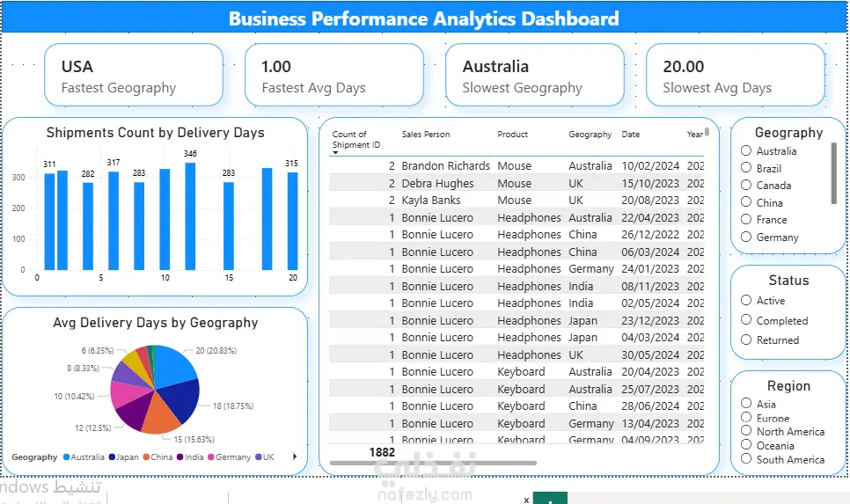Click sort arrow under Count of Shipment ID
Image resolution: width=850 pixels, height=504 pixels.
tap(335, 153)
